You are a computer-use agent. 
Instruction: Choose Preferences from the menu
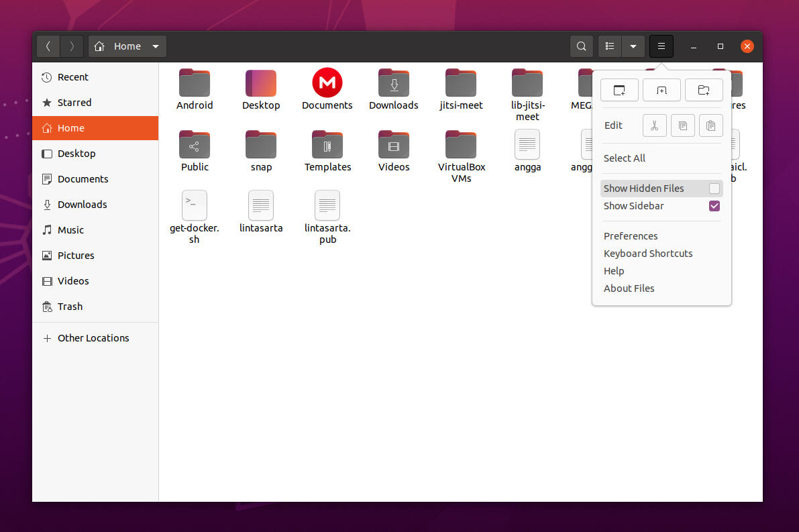pos(631,236)
